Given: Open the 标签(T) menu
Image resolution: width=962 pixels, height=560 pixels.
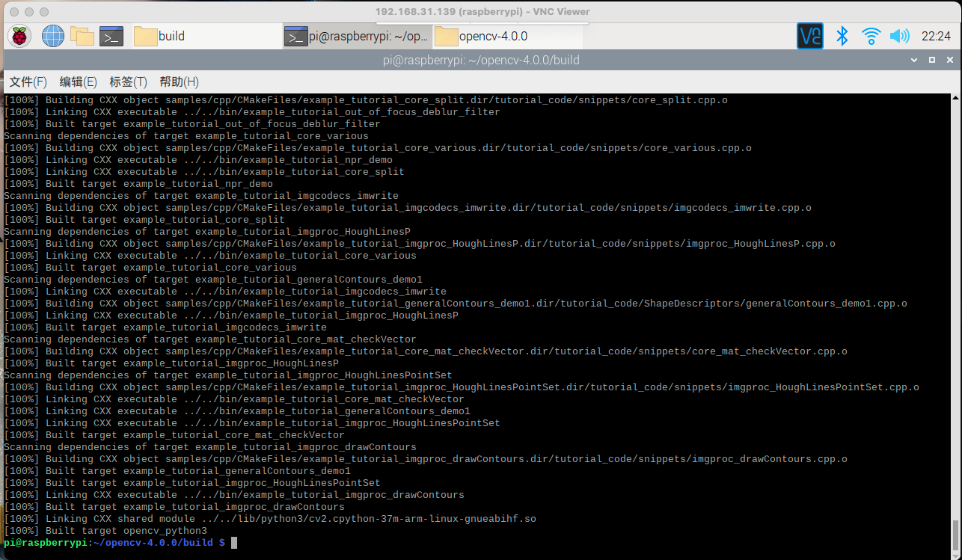Looking at the screenshot, I should 129,81.
